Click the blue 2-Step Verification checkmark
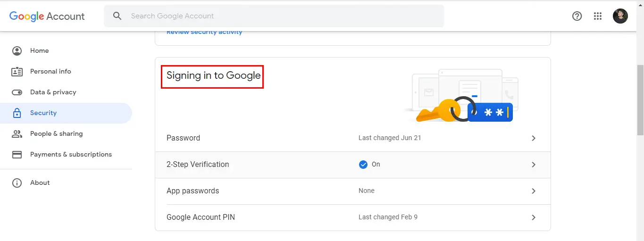 (363, 165)
